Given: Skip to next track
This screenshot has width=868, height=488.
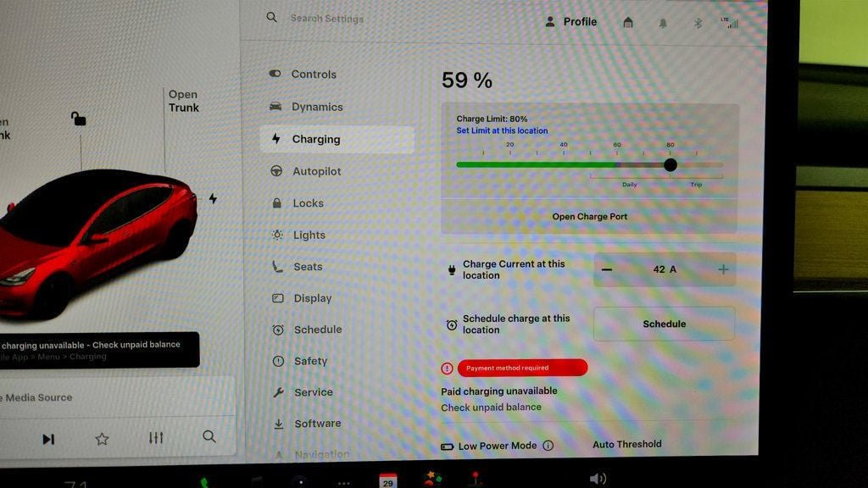Looking at the screenshot, I should click(x=48, y=439).
